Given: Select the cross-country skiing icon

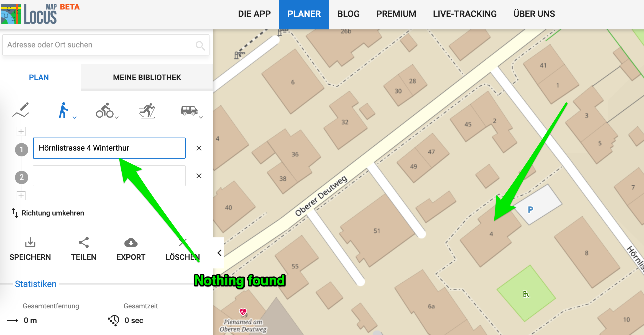Looking at the screenshot, I should pos(147,110).
